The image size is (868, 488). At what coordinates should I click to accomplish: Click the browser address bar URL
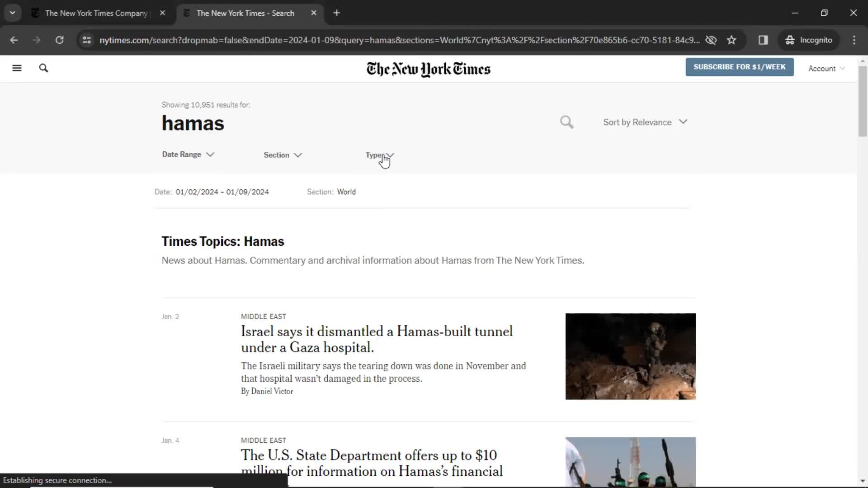pos(399,40)
